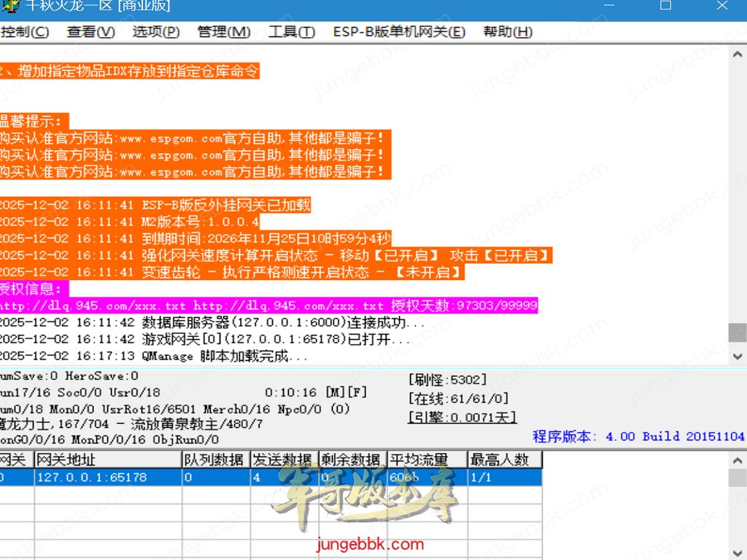Click the application icon in the title bar

9,6
